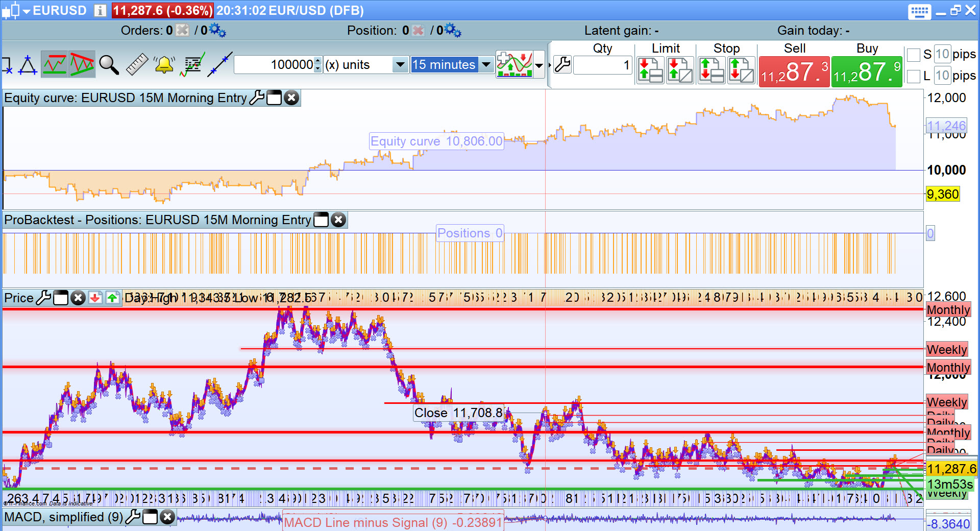Enable the L limit pips checkbox
Viewport: 980px width, 531px height.
[914, 76]
